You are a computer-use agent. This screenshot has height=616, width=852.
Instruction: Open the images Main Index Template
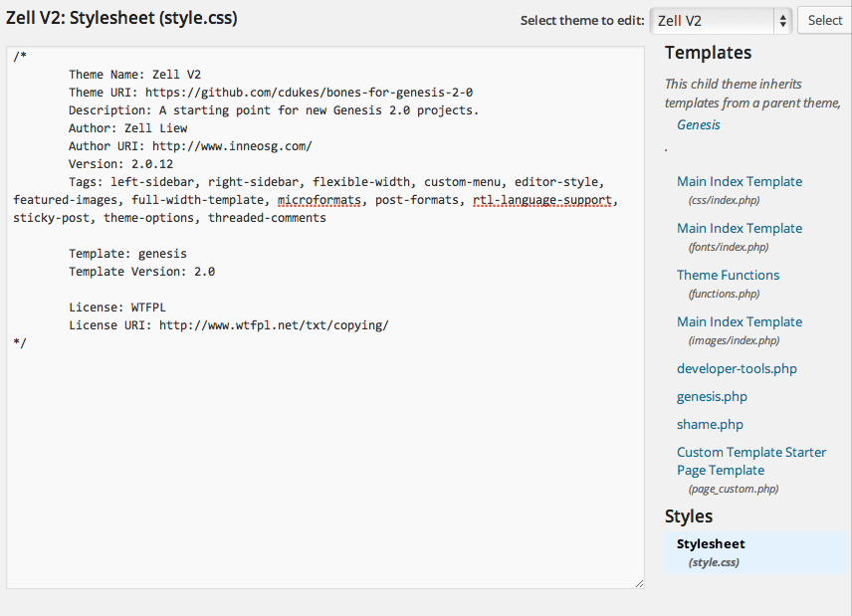click(740, 321)
